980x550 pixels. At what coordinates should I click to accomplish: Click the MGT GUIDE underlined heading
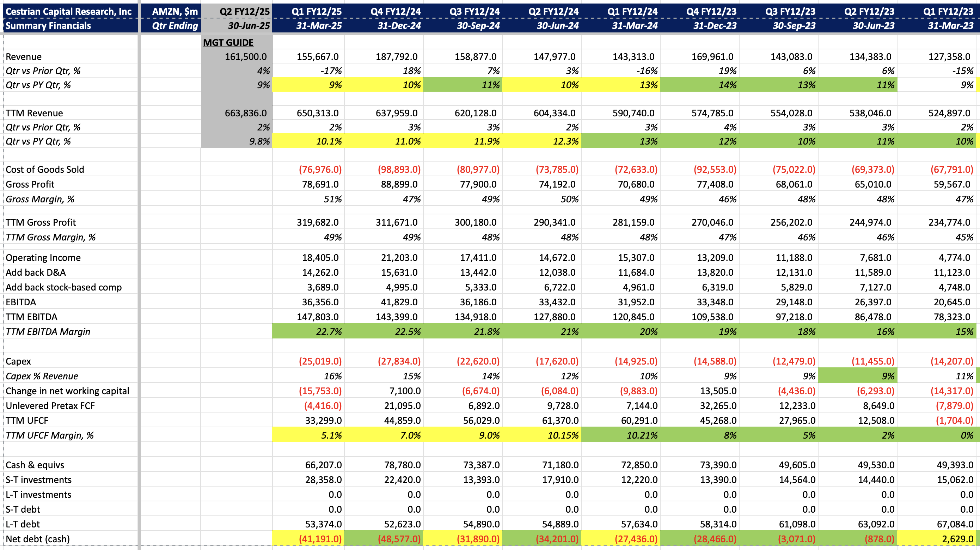[228, 43]
